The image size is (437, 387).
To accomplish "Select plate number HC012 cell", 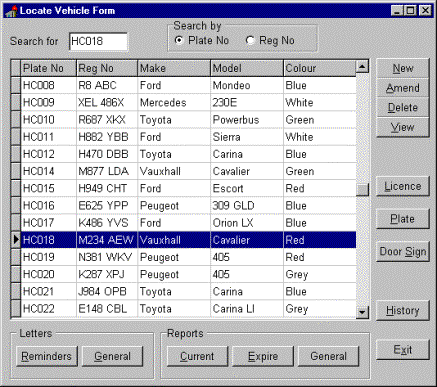I will click(x=49, y=154).
